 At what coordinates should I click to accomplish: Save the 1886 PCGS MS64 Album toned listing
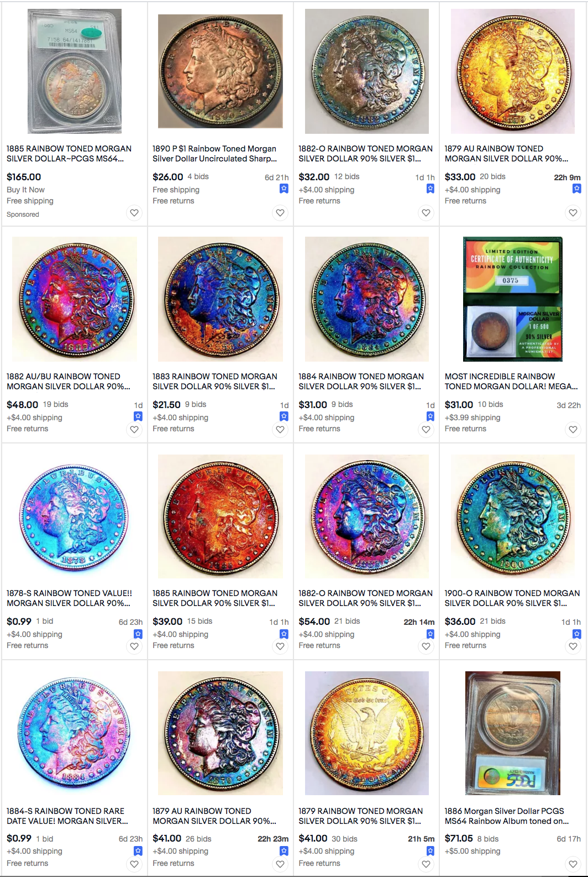573,864
